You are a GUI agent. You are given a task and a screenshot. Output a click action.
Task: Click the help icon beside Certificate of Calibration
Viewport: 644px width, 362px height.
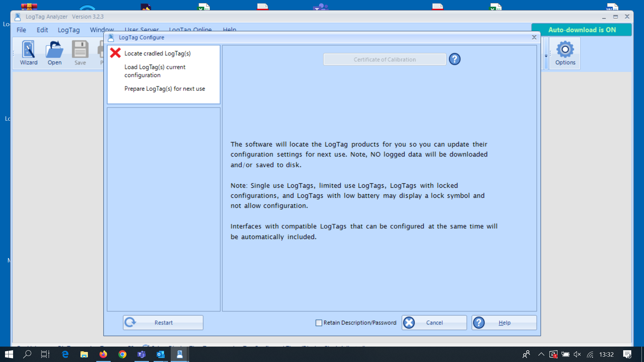tap(454, 59)
